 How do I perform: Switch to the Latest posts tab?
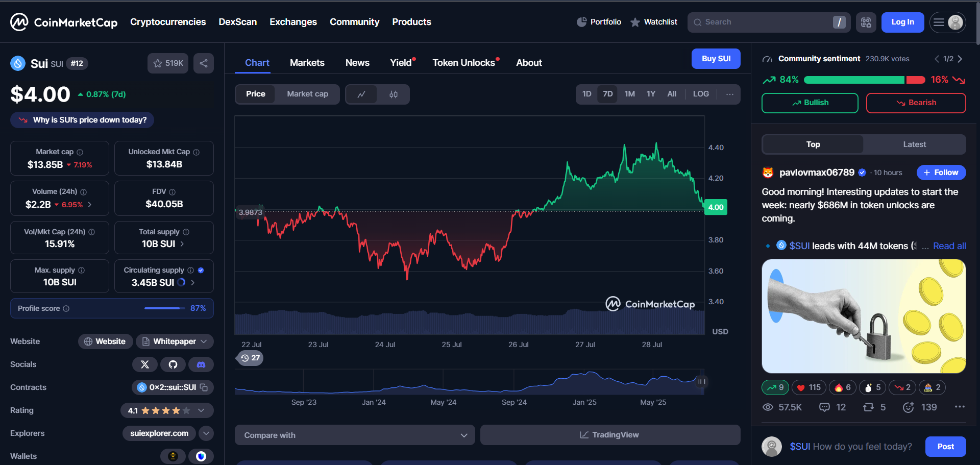tap(914, 144)
